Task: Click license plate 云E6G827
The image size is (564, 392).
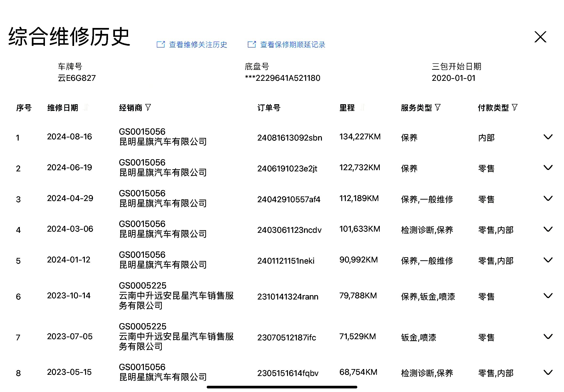Action: pos(77,78)
